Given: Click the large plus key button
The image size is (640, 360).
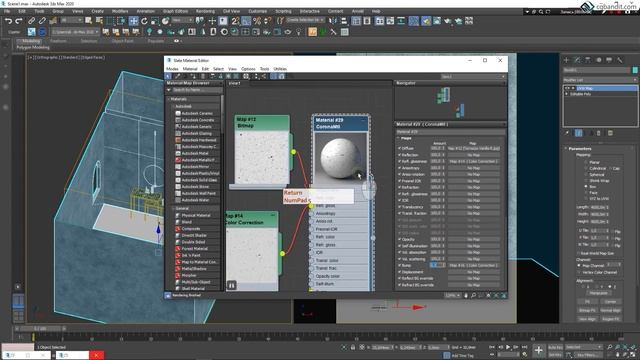Looking at the screenshot, I should click(x=538, y=350).
